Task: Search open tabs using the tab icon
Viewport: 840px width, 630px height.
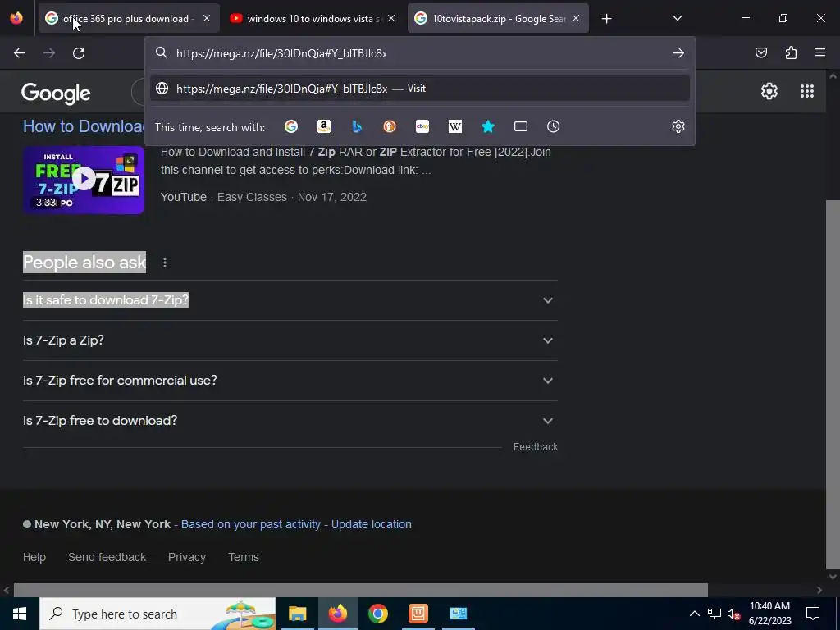Action: (x=521, y=126)
